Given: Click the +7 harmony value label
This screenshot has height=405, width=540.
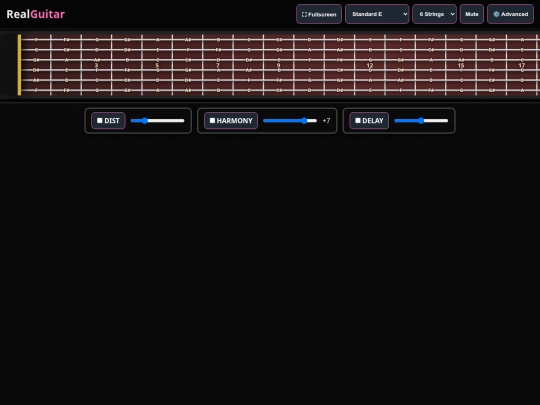Looking at the screenshot, I should 326,121.
